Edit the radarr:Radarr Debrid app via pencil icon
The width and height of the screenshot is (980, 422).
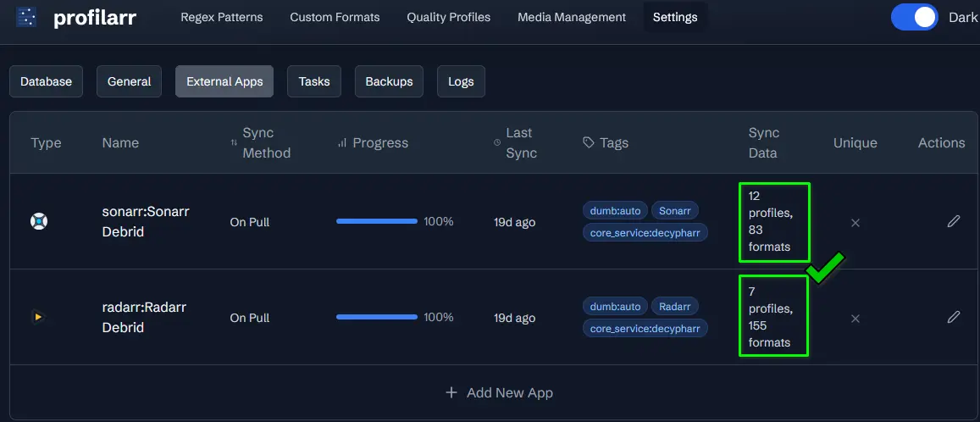click(953, 318)
